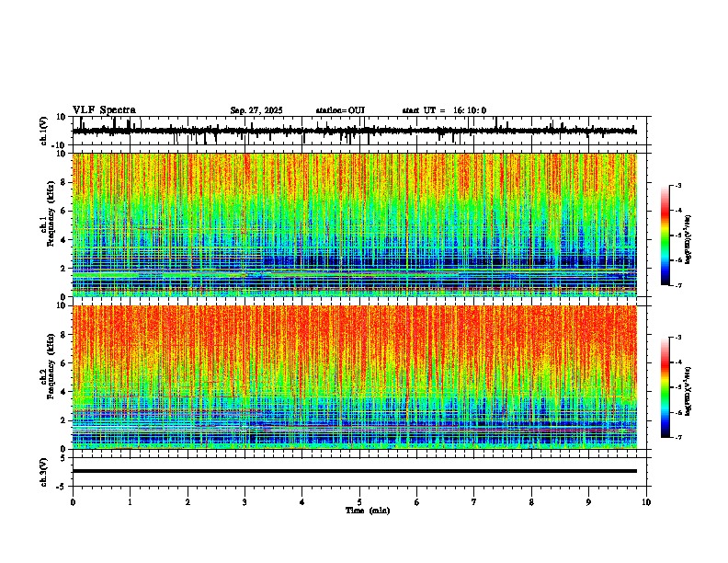Click the "4" kHz tick on ch.1 spectrogram
The width and height of the screenshot is (728, 563).
(63, 240)
